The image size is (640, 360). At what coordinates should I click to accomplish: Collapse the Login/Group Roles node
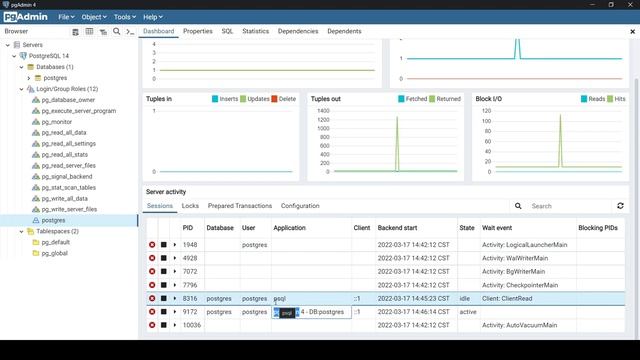[22, 89]
